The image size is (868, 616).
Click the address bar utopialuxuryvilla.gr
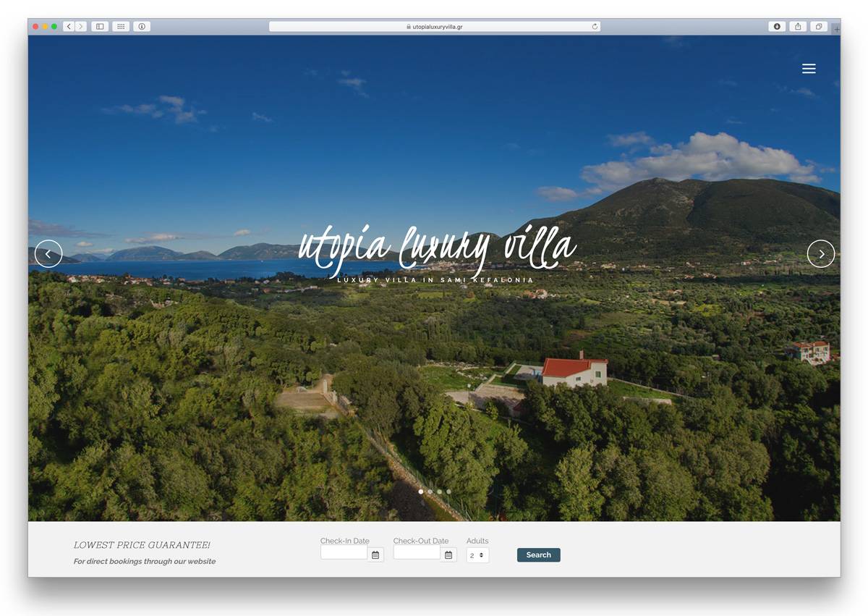435,26
